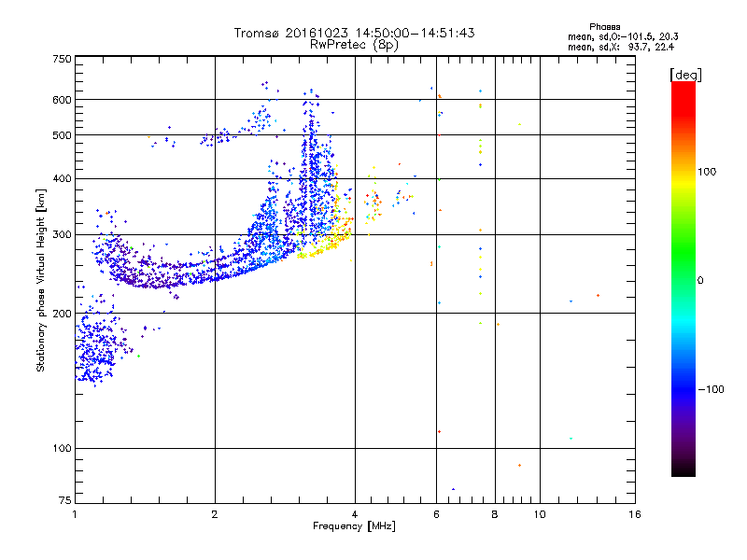Click the colorbar label "100"

[x=707, y=172]
